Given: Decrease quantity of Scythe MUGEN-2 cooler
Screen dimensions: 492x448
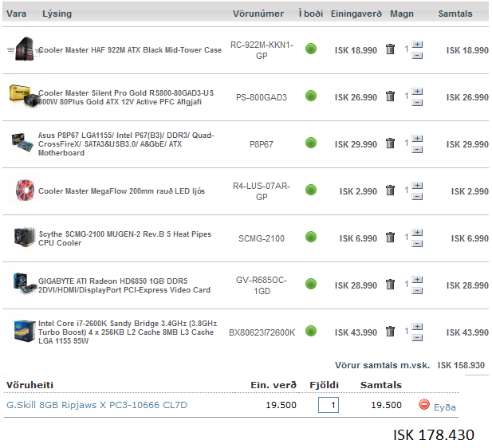Looking at the screenshot, I should pos(417,243).
